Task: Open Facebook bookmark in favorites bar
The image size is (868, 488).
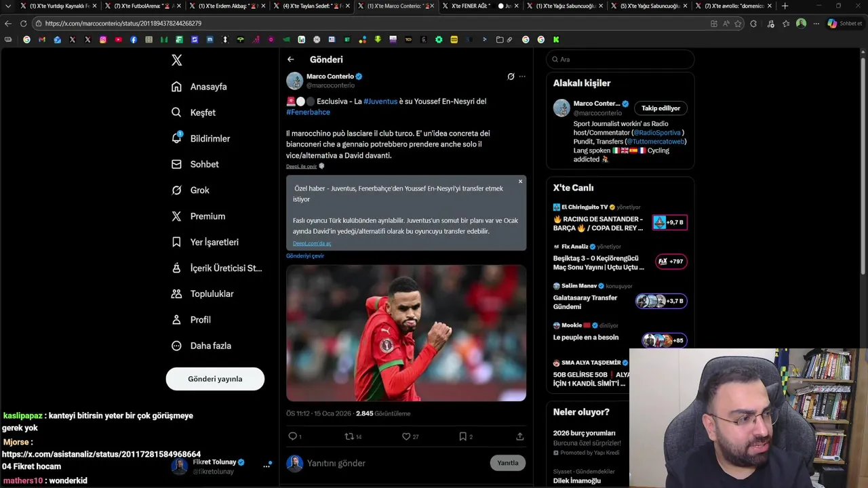Action: pyautogui.click(x=134, y=39)
